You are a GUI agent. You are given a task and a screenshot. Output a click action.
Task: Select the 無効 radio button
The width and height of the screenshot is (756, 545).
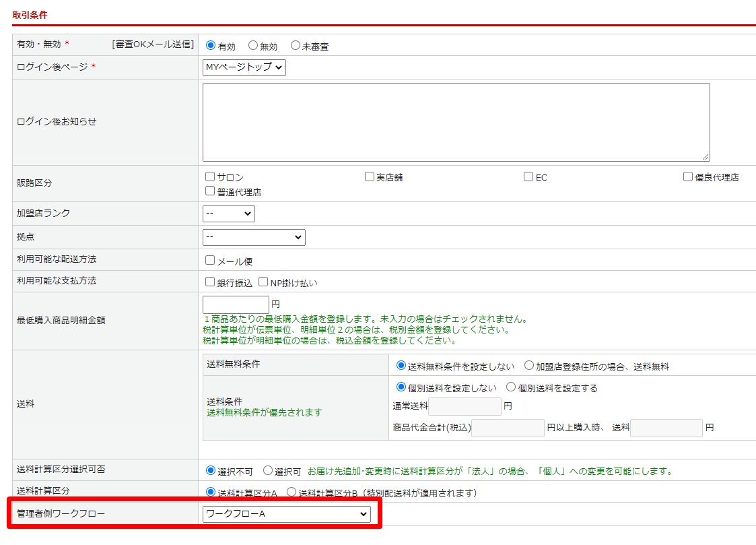click(x=253, y=46)
